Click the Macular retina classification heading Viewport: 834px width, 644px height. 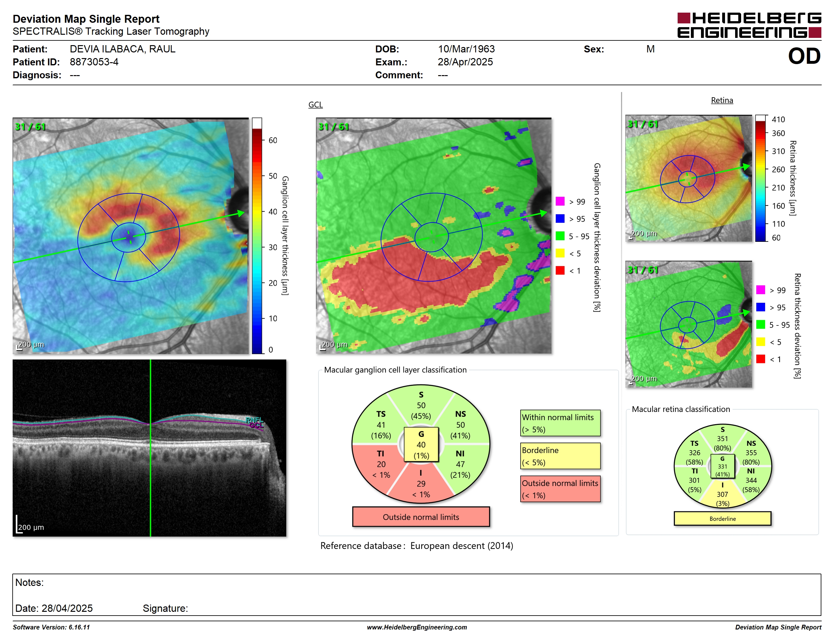pos(680,409)
